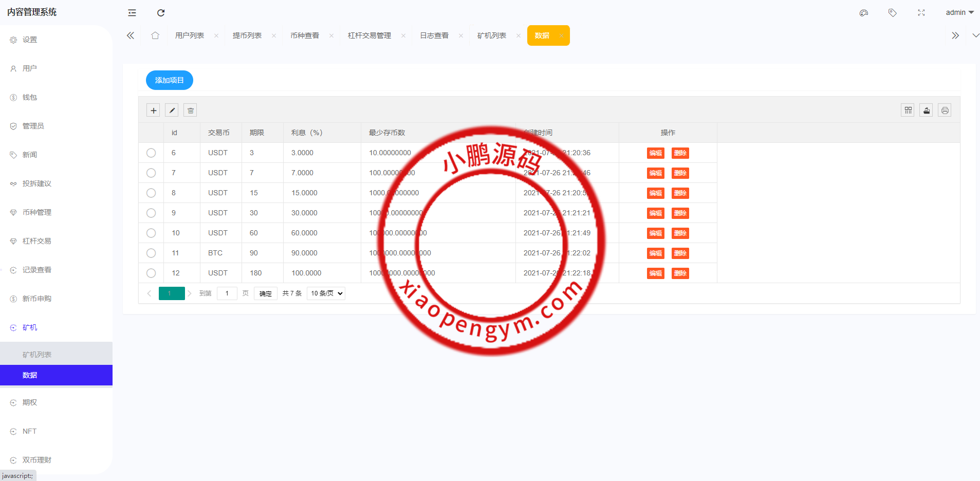Click the 添加项目 button
The width and height of the screenshot is (980, 481).
tap(170, 80)
